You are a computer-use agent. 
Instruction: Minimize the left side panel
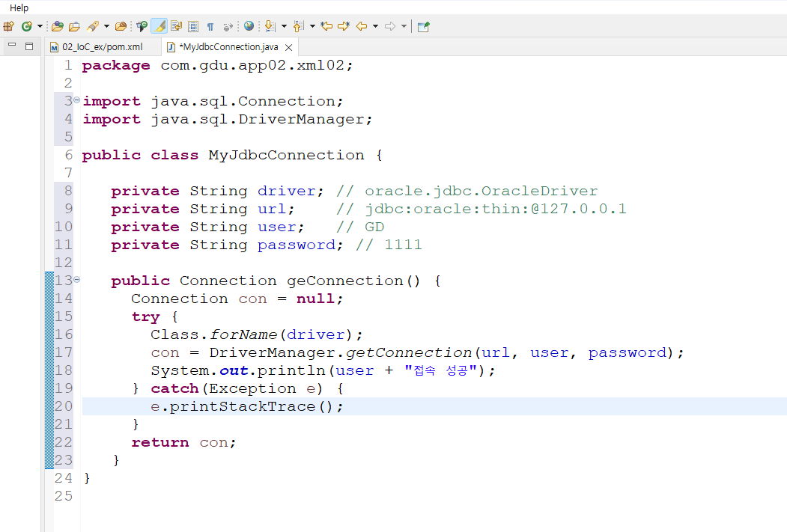[x=12, y=46]
